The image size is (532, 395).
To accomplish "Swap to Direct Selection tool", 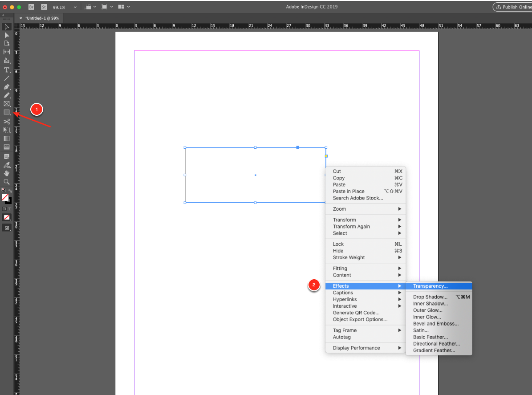I will pos(7,35).
